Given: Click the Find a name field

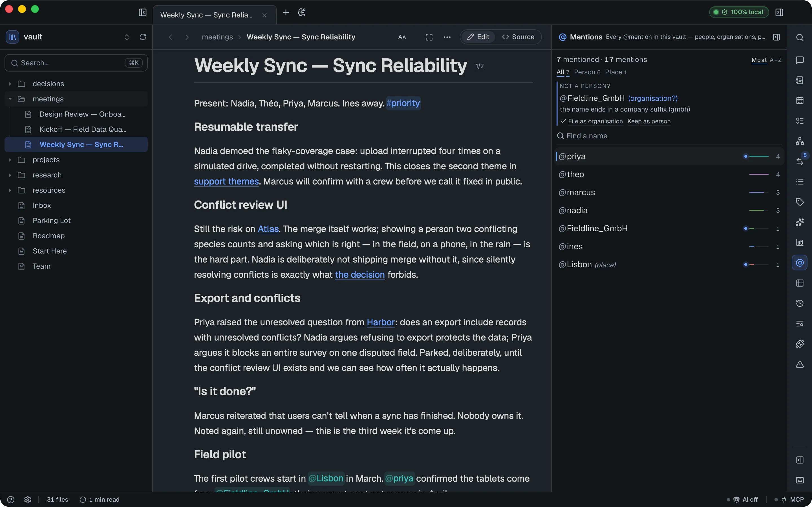Looking at the screenshot, I should [669, 136].
